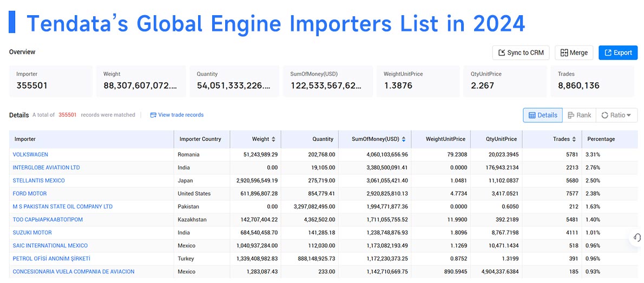Click trades value 5781
The image size is (644, 283).
coord(571,154)
